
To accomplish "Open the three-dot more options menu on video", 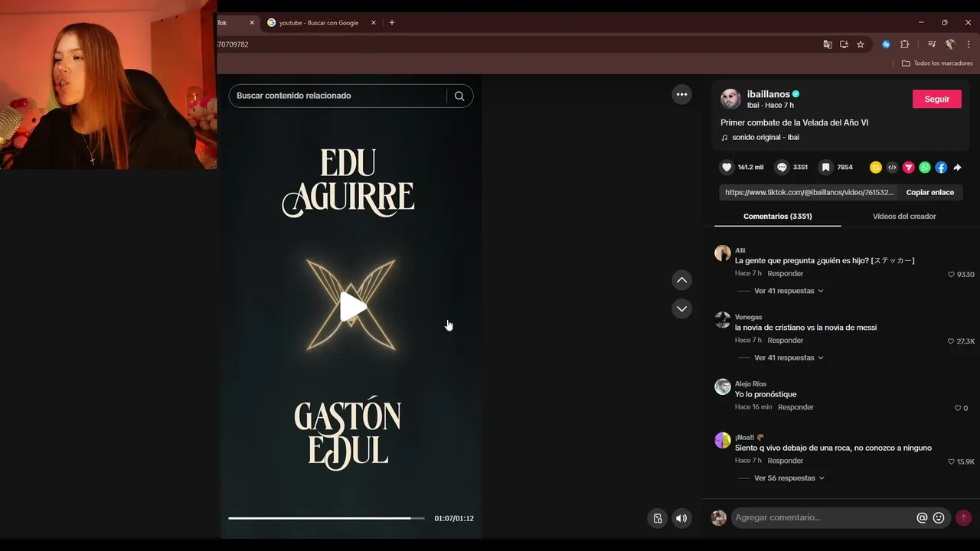I will (681, 94).
